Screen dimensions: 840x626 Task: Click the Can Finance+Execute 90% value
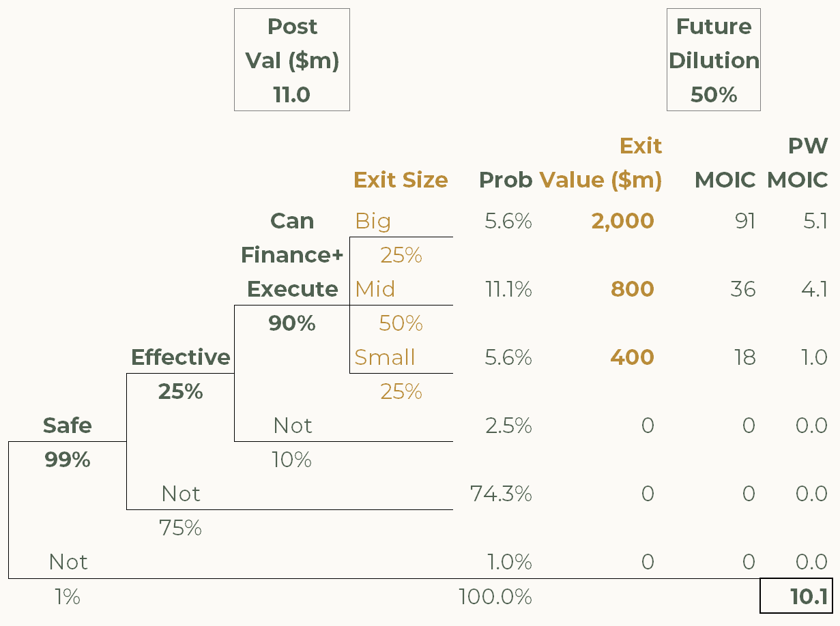pyautogui.click(x=292, y=323)
